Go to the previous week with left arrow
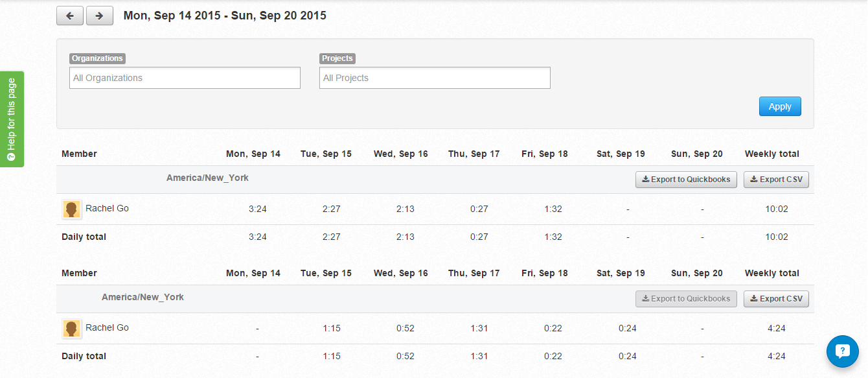The width and height of the screenshot is (868, 378). [x=70, y=16]
